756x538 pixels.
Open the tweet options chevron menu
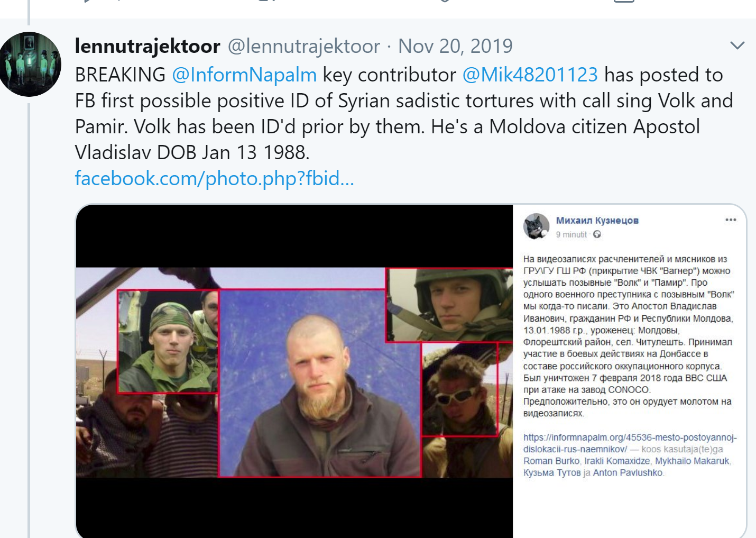click(737, 45)
